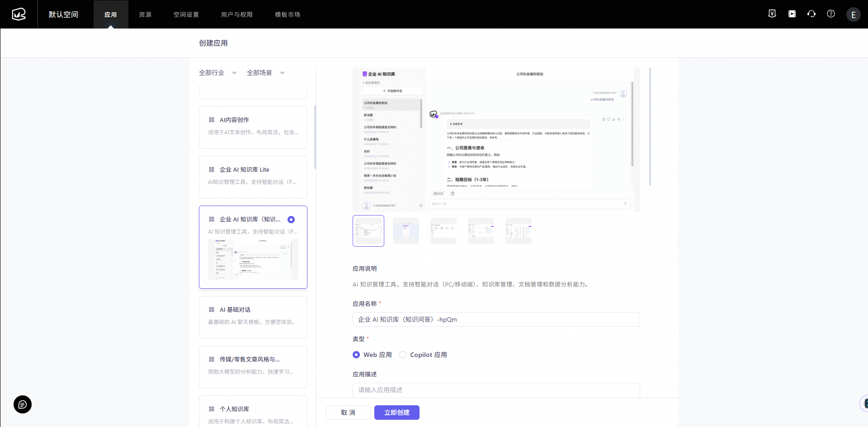Open the customer support headset icon
Screen dimensions: 868x427
[811, 14]
